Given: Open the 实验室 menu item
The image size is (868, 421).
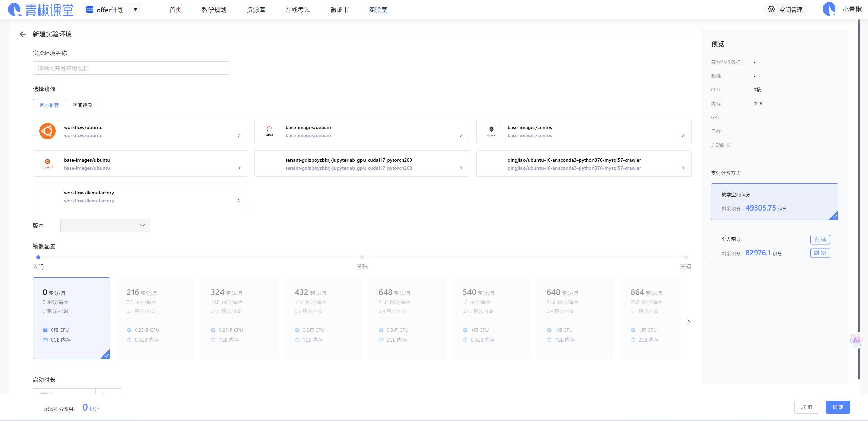Looking at the screenshot, I should coord(378,10).
